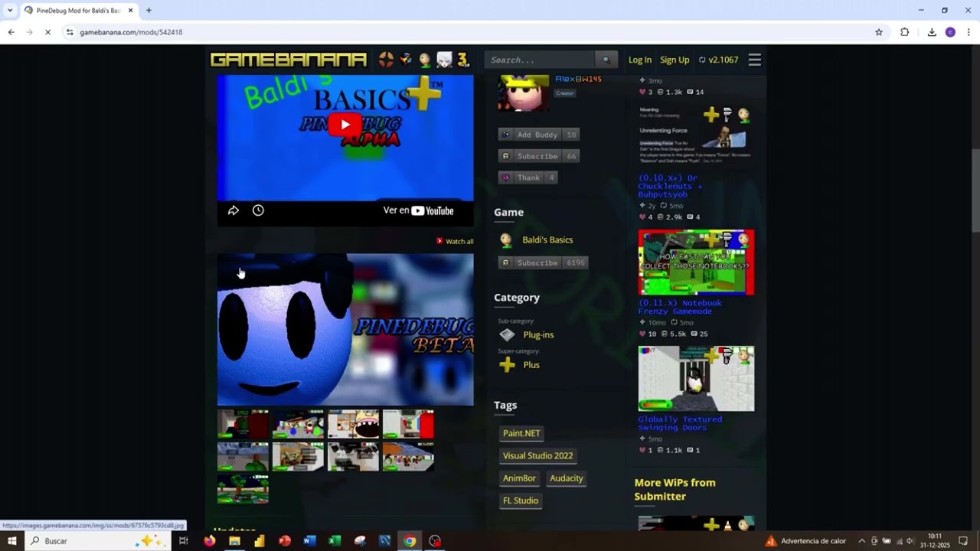This screenshot has height=551, width=980.
Task: Open AlexBW145 avatar image
Action: 524,93
